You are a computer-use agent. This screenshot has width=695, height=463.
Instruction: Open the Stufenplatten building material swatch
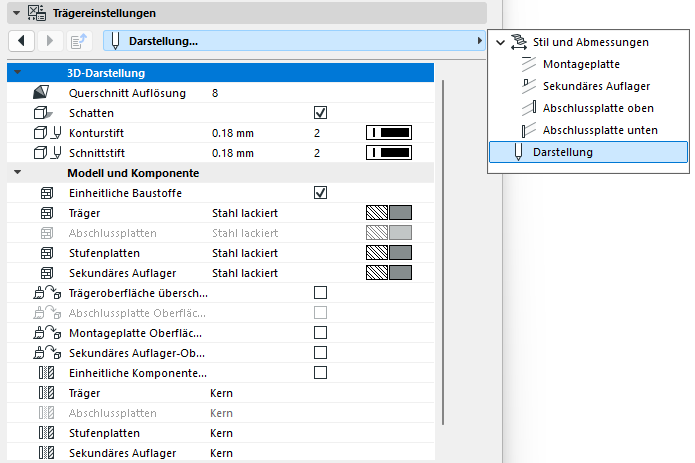click(x=389, y=253)
